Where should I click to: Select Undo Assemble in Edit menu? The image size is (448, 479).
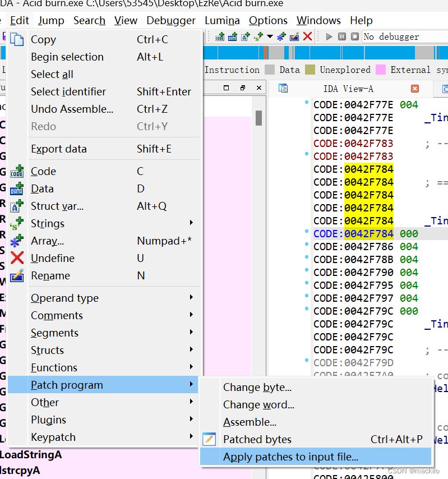pos(104,109)
